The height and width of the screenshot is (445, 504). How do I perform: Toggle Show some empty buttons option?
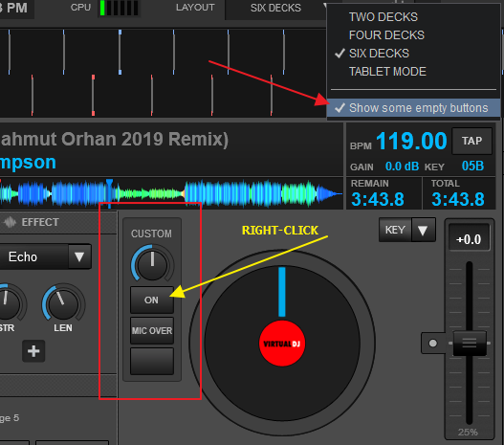click(x=413, y=108)
